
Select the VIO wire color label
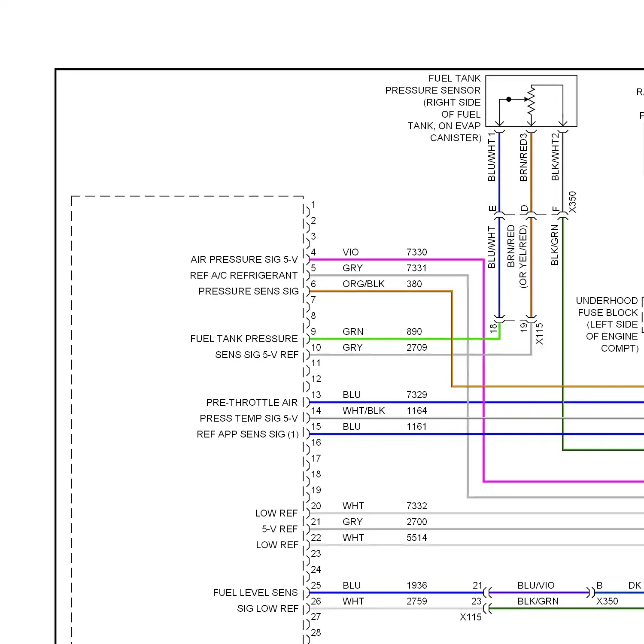[x=350, y=252]
